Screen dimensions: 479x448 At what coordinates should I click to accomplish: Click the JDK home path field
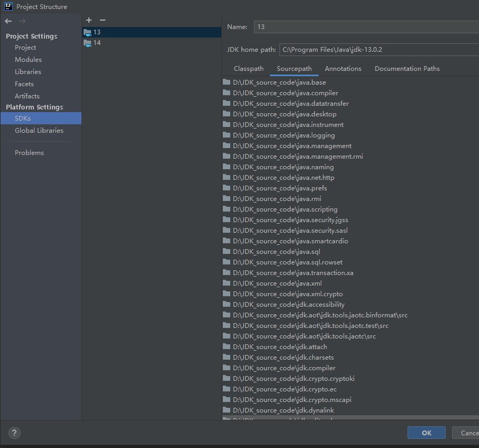pyautogui.click(x=378, y=50)
